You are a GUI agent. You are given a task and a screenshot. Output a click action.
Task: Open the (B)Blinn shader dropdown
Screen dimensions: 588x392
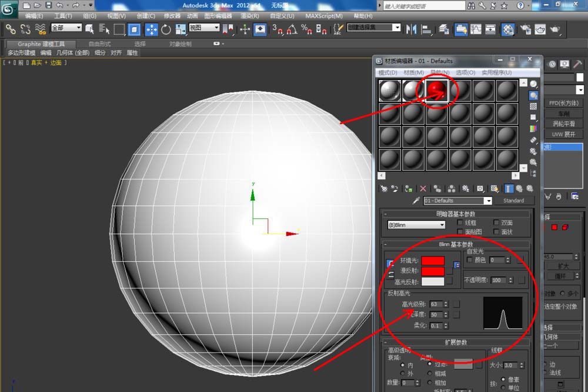pyautogui.click(x=416, y=224)
